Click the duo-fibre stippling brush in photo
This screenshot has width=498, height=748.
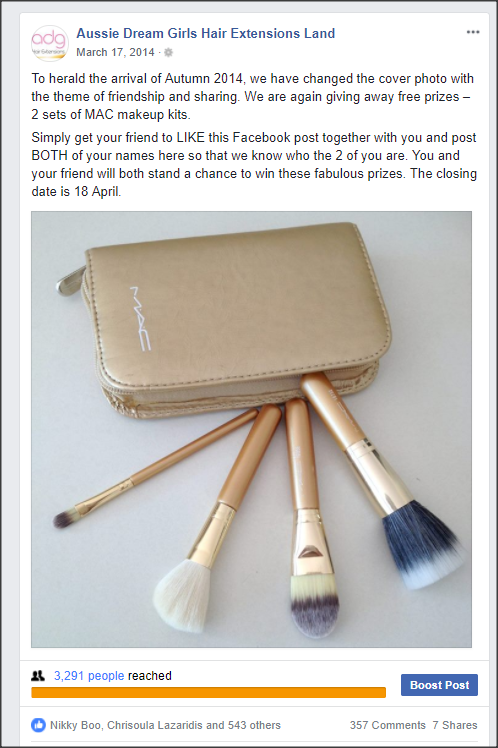[x=384, y=482]
